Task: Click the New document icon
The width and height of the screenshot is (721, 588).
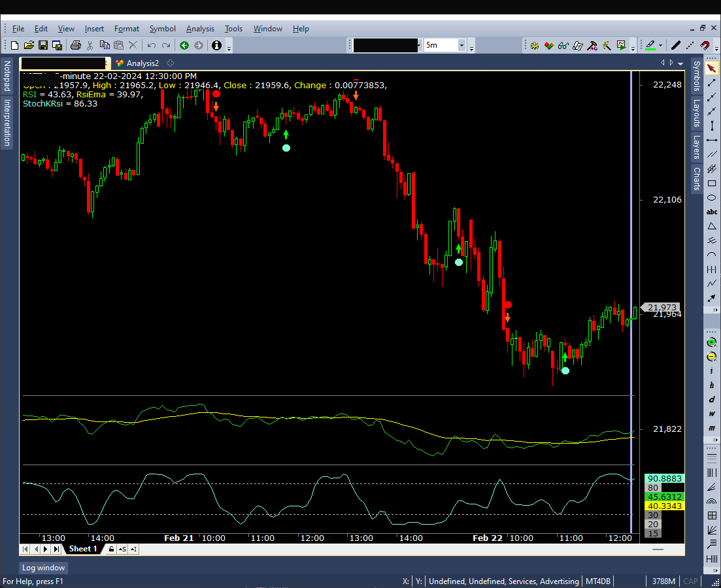Action: tap(14, 45)
